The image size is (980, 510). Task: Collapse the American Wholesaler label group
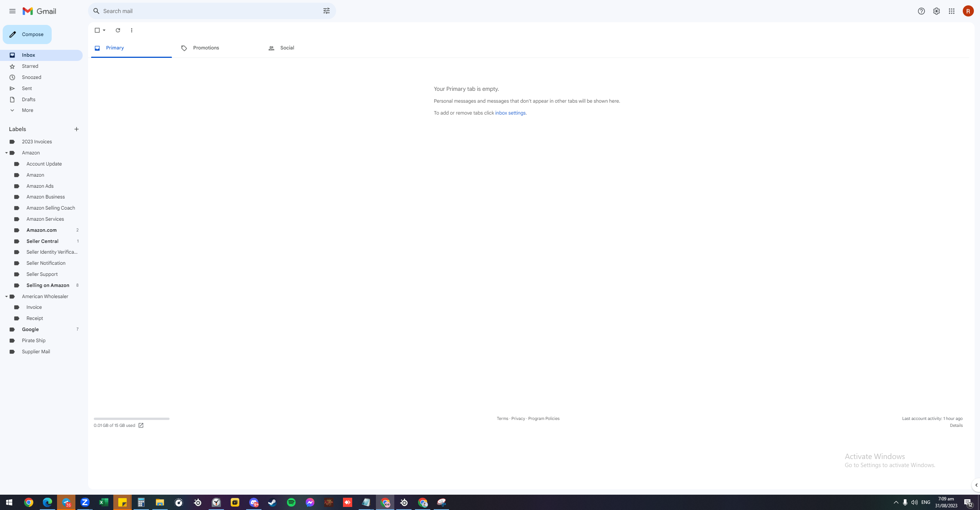(x=7, y=297)
